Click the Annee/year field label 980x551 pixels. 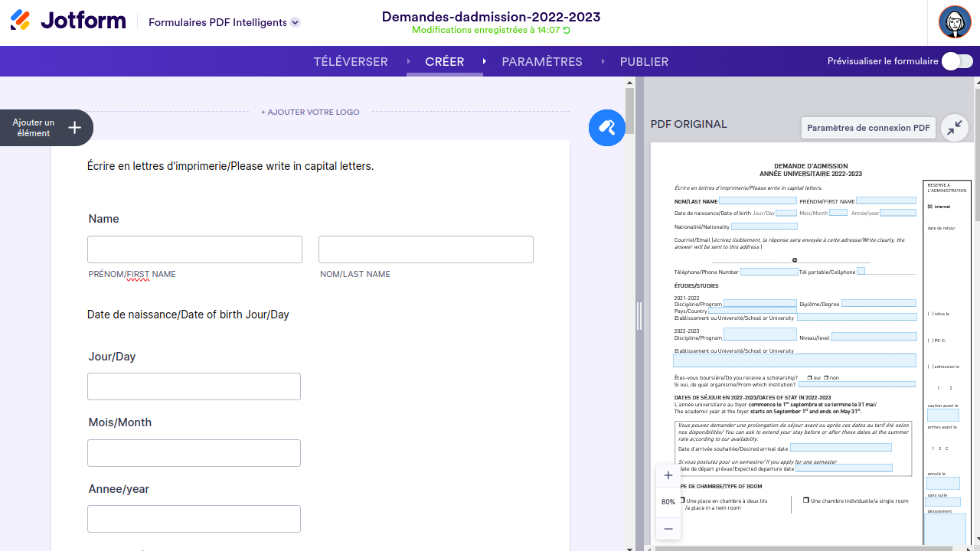pos(119,489)
